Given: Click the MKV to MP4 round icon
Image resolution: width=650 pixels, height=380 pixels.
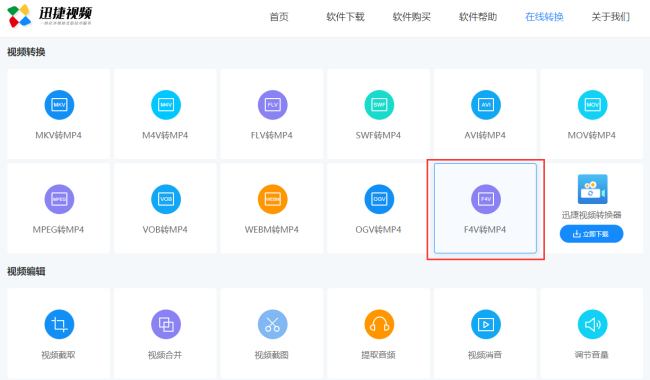Looking at the screenshot, I should click(x=59, y=105).
